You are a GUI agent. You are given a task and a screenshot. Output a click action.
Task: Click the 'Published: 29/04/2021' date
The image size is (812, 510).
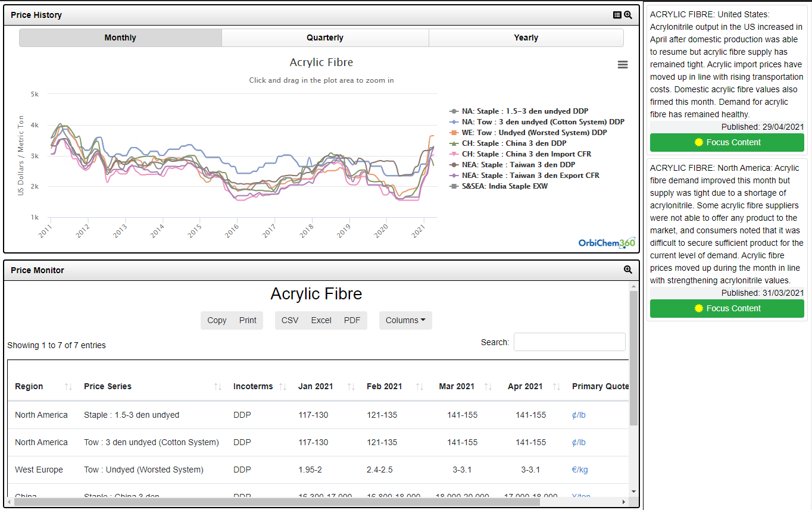click(763, 127)
